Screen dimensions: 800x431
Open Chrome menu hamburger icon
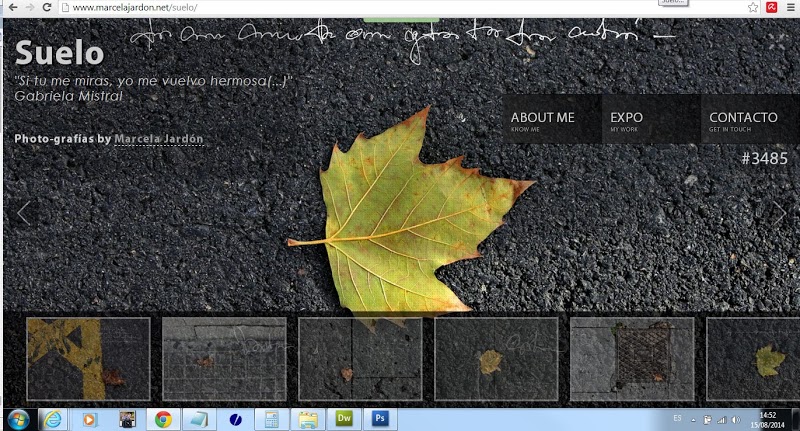tap(791, 7)
